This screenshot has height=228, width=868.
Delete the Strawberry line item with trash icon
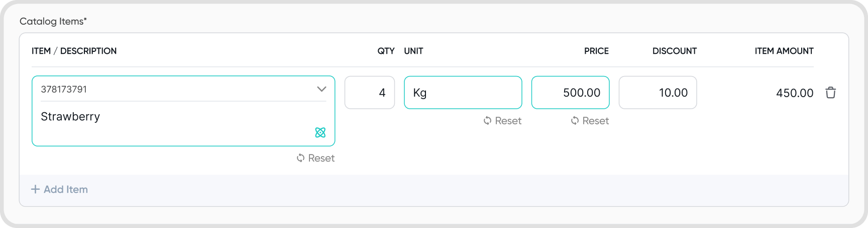click(x=830, y=93)
